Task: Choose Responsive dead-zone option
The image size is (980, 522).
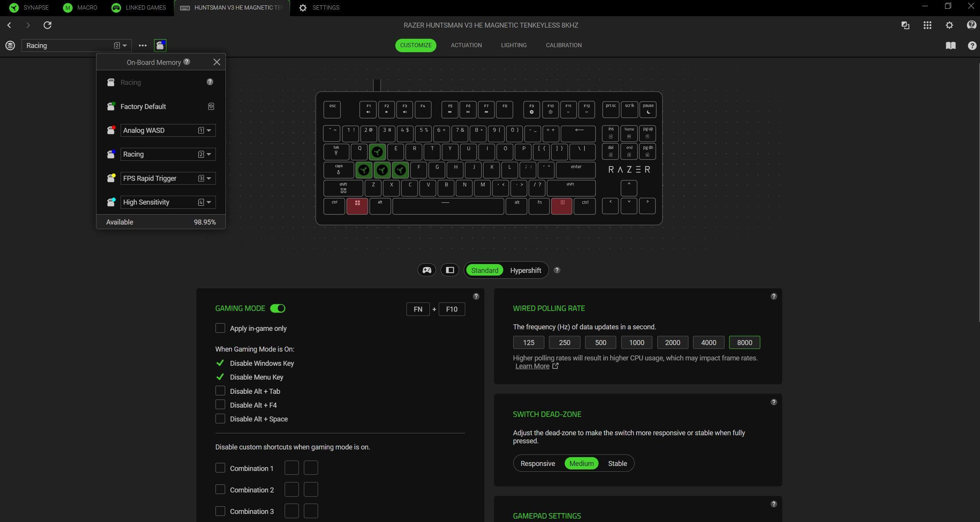Action: click(537, 464)
